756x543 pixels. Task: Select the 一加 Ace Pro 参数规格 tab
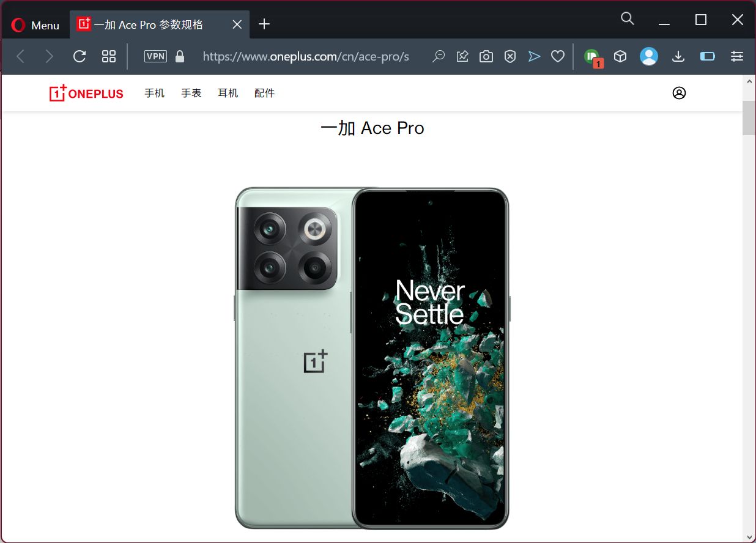tap(149, 24)
